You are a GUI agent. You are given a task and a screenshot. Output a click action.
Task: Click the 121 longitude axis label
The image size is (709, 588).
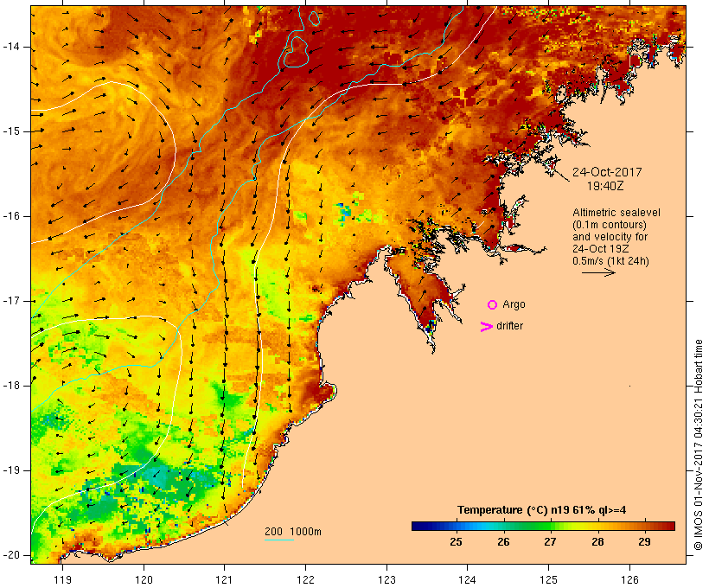pos(224,579)
